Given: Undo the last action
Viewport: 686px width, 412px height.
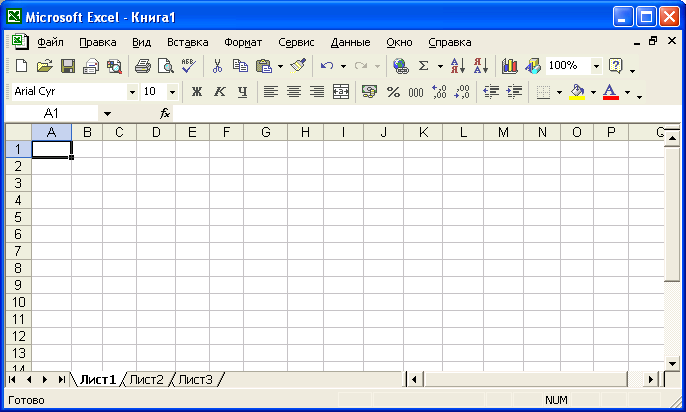Looking at the screenshot, I should [x=327, y=66].
